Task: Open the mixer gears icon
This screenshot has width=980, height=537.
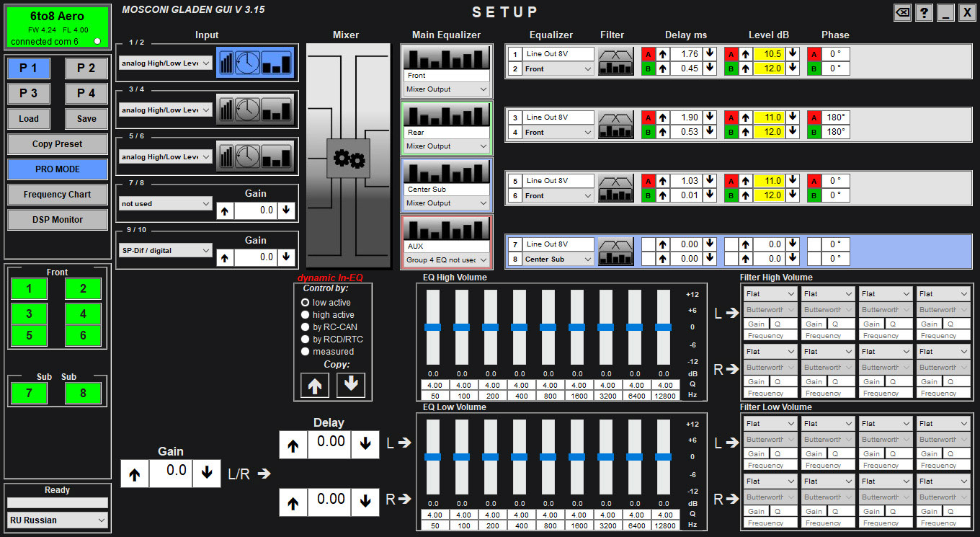Action: pos(348,158)
